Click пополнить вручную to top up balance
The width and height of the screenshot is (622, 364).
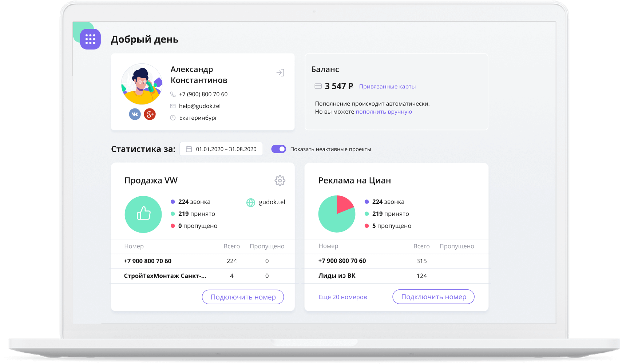(x=384, y=111)
